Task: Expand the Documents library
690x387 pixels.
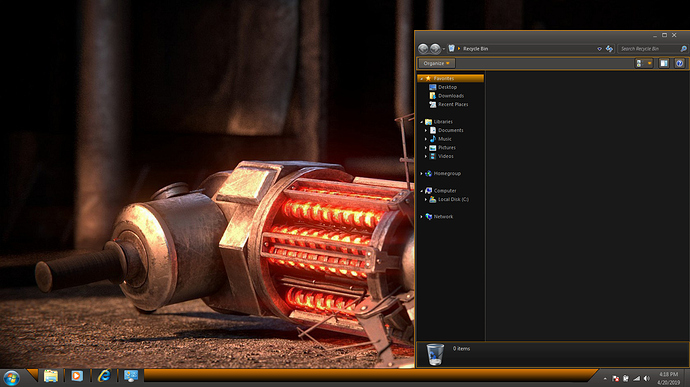Action: tap(426, 130)
